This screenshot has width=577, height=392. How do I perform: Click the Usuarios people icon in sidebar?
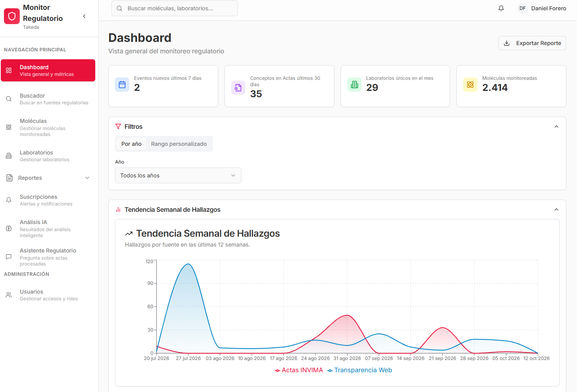(x=9, y=295)
